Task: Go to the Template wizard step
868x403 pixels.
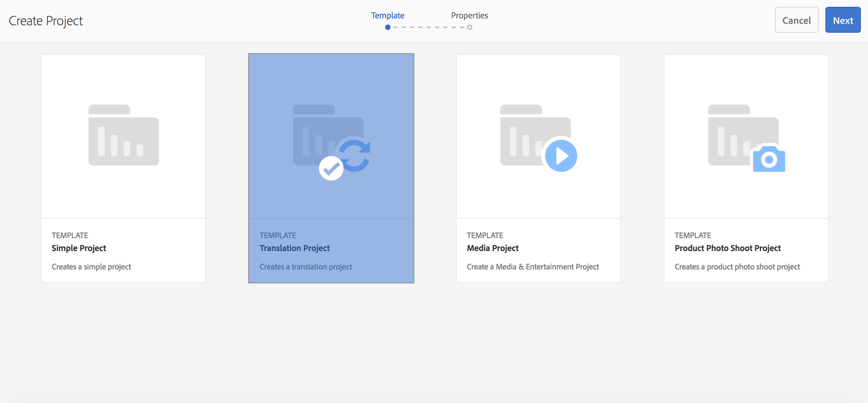Action: click(387, 15)
